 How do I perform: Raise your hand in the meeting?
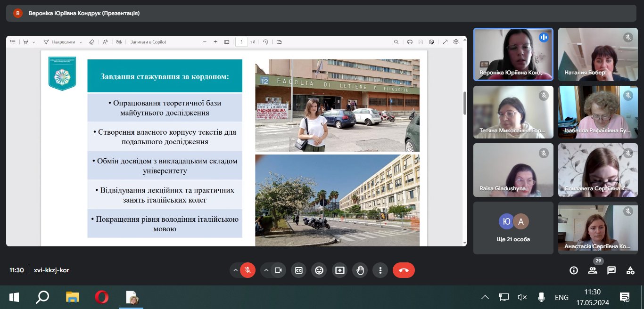tap(360, 270)
